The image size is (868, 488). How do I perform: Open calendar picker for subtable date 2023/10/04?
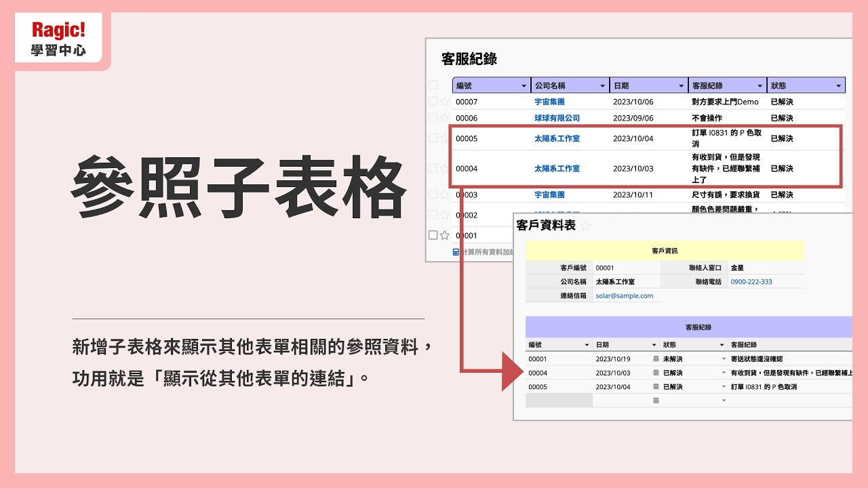pos(656,387)
